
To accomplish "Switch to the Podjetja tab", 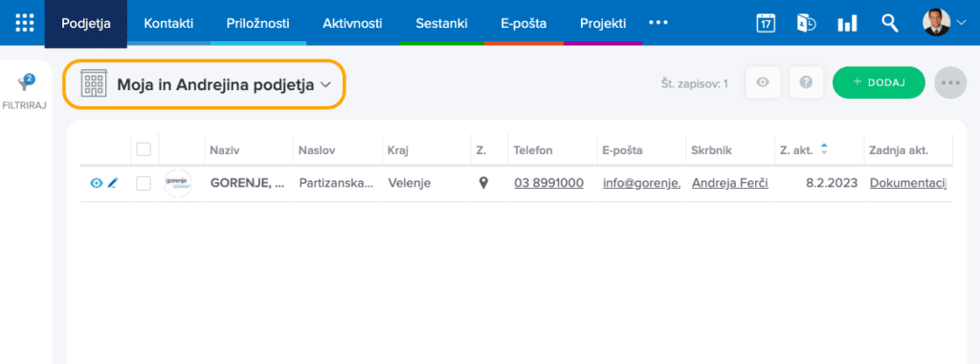I will (x=85, y=24).
